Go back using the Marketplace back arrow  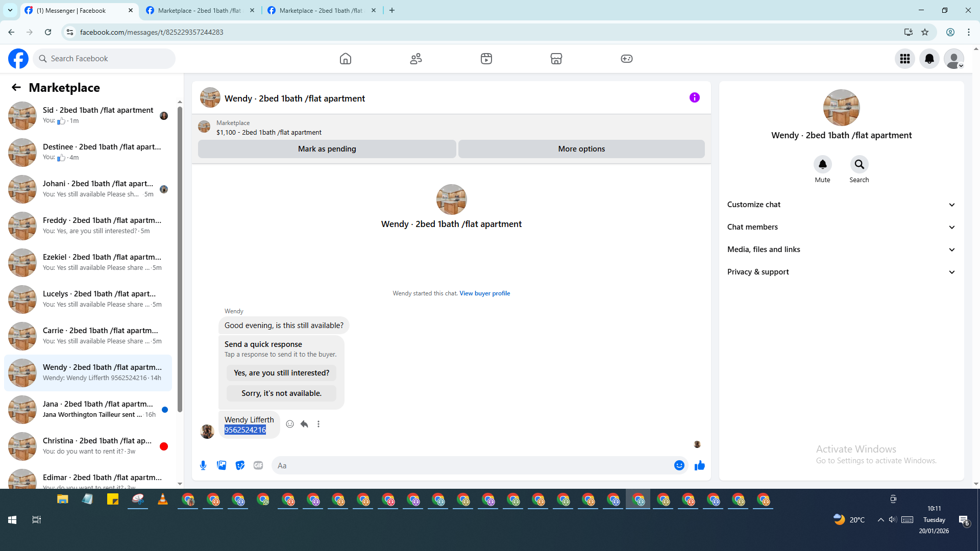coord(16,88)
